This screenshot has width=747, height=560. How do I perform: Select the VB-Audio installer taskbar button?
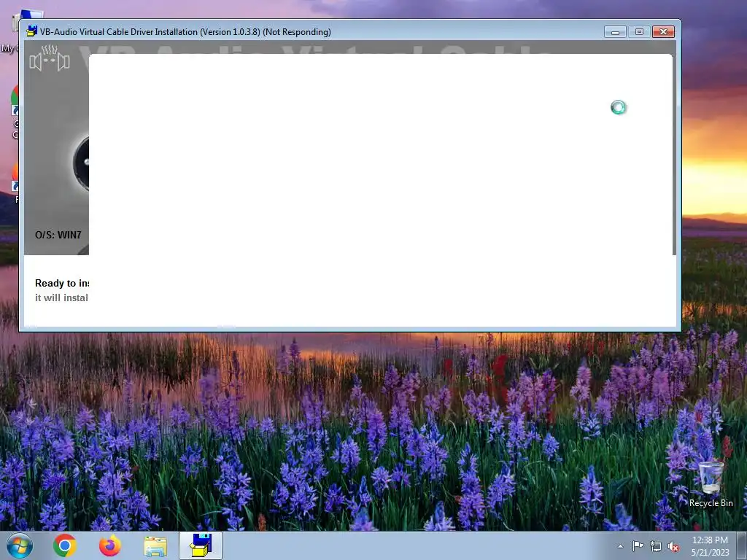201,545
